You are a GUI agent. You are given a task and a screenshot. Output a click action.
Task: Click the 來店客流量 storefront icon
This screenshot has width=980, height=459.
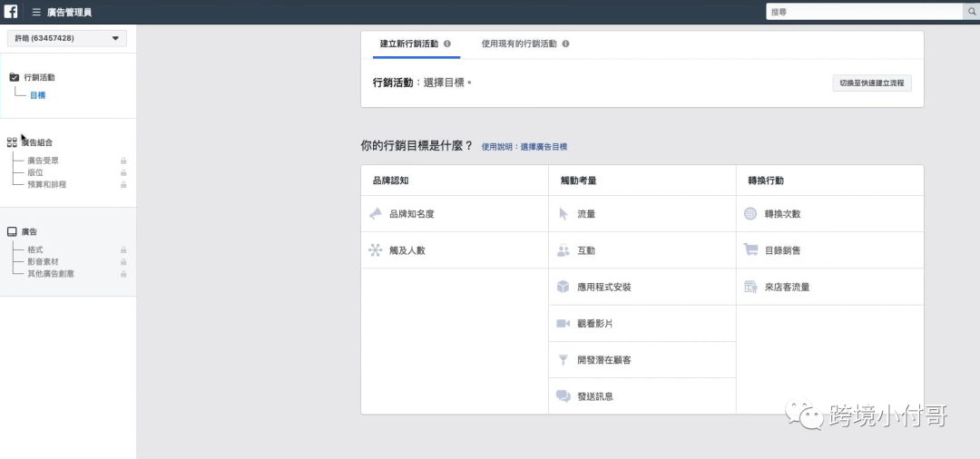tap(750, 287)
